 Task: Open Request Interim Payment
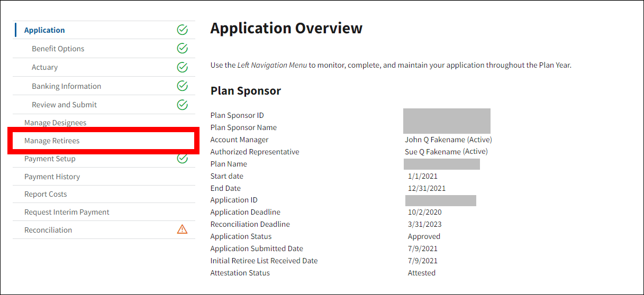pos(67,212)
